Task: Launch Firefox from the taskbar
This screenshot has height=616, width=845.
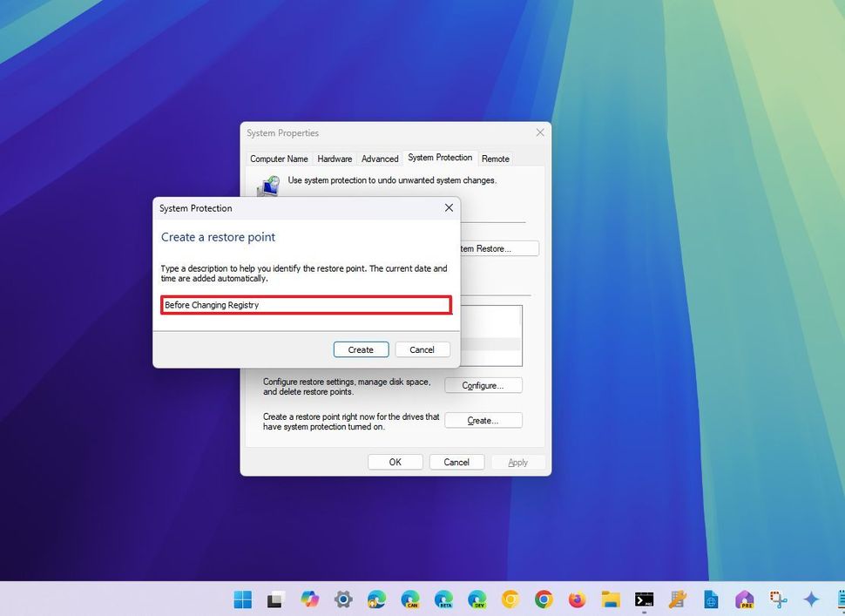Action: coord(576,599)
